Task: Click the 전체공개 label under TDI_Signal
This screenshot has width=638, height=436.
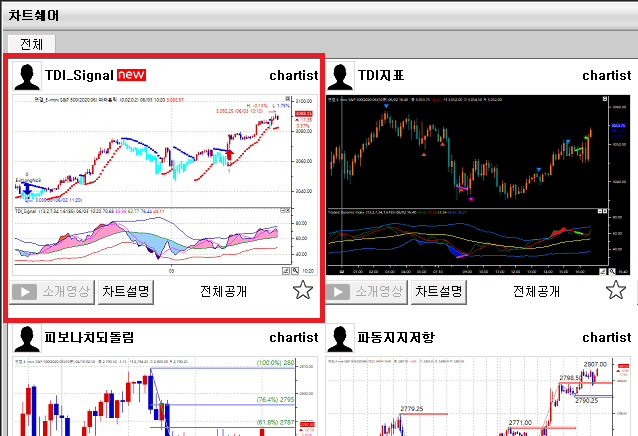Action: [x=223, y=291]
